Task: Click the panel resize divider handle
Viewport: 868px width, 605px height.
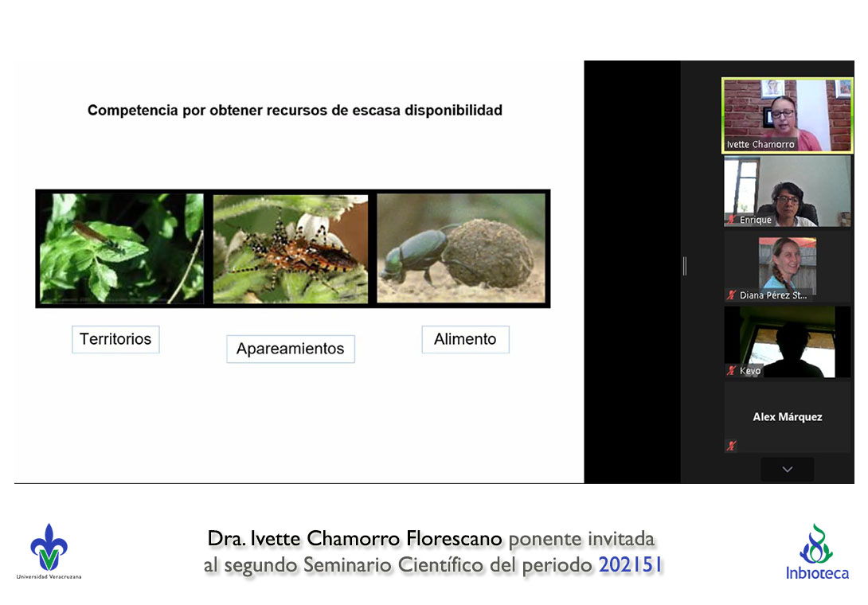Action: (684, 266)
